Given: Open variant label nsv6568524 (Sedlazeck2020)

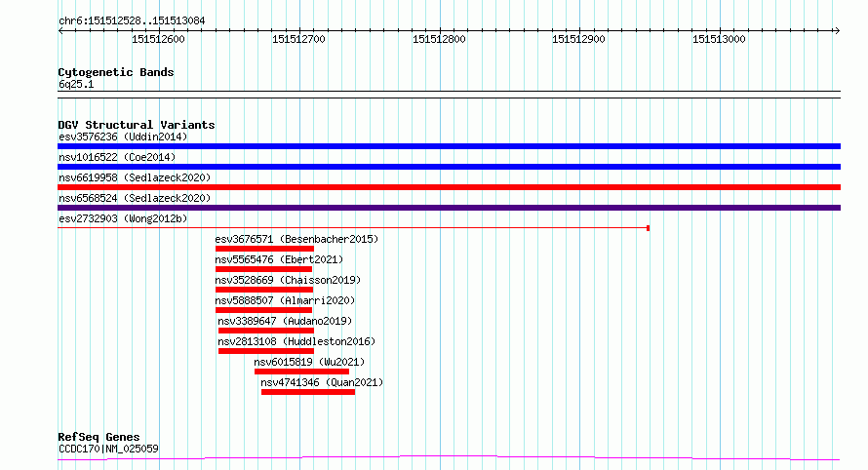Looking at the screenshot, I should coord(135,198).
